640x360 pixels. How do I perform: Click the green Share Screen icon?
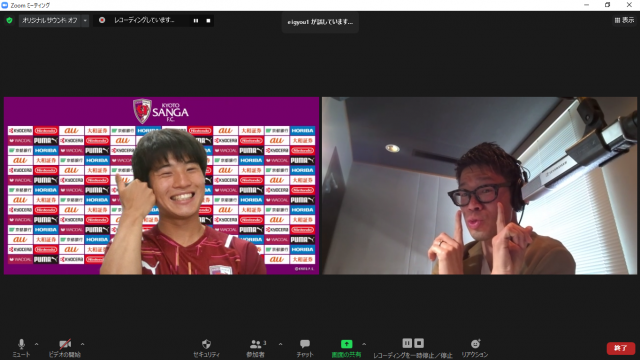coord(346,344)
